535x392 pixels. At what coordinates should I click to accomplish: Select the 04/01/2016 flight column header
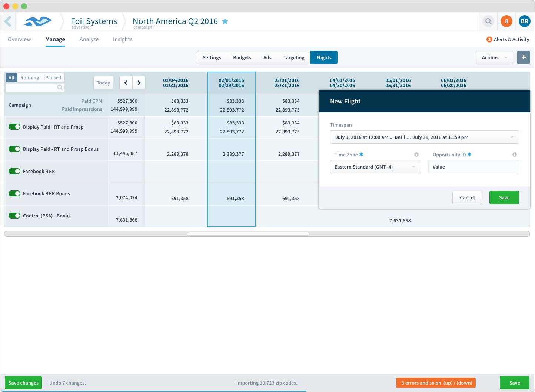pyautogui.click(x=342, y=83)
